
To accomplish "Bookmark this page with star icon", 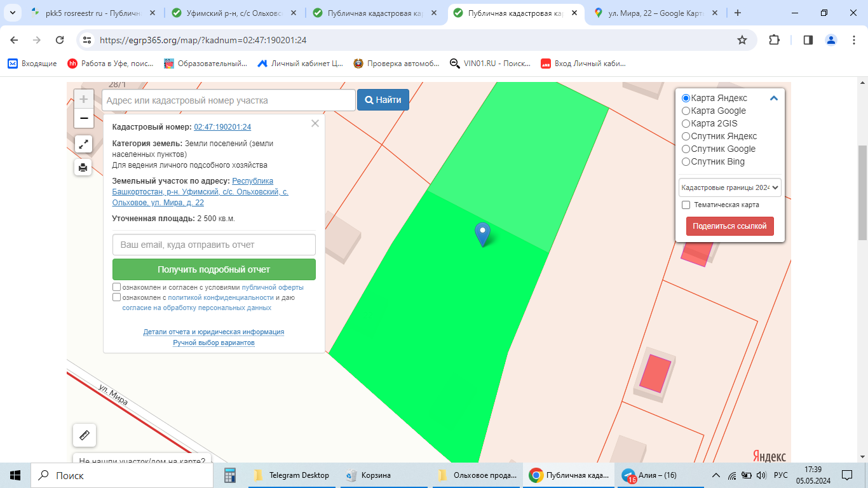I will tap(742, 40).
